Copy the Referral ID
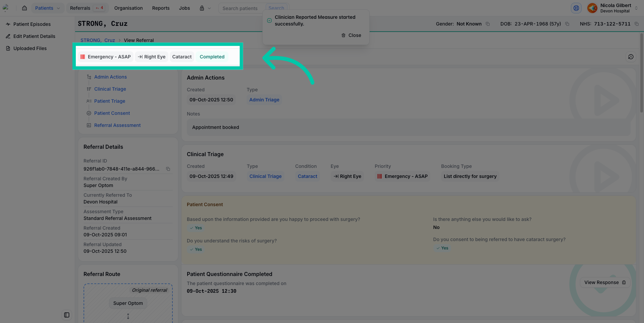Viewport: 644px width, 323px height. (x=168, y=169)
